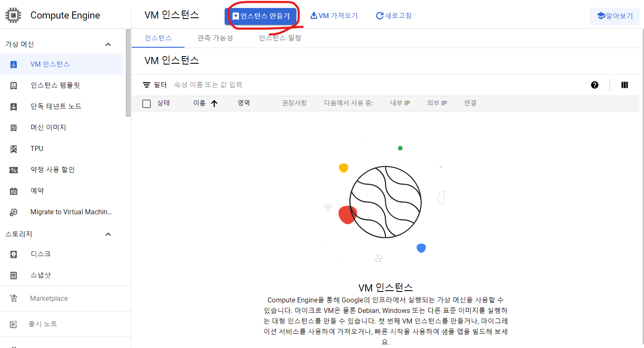644x348 pixels.
Task: Click the sidebar vertical scrollbar
Action: click(x=128, y=73)
